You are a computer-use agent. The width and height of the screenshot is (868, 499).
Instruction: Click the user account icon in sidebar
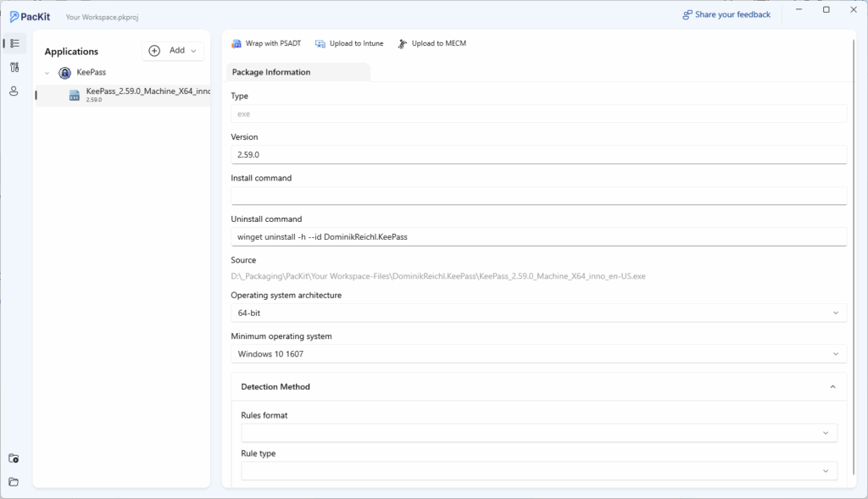click(14, 91)
